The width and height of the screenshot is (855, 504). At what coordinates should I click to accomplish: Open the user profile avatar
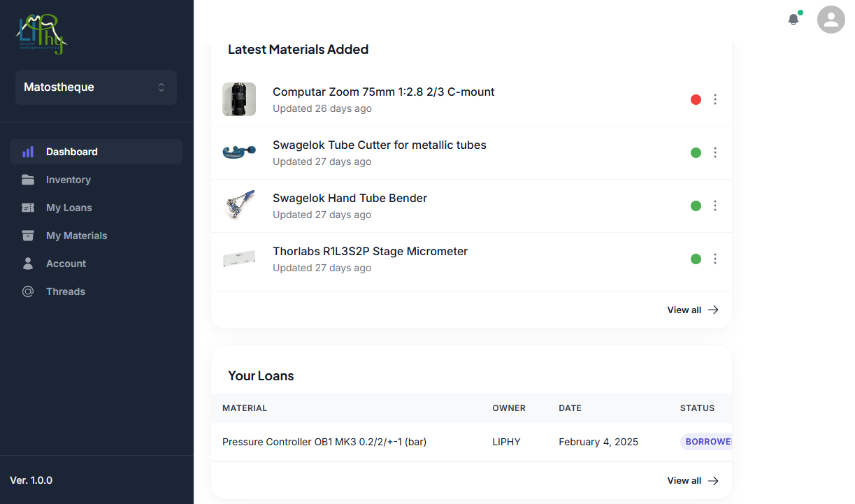[x=831, y=20]
